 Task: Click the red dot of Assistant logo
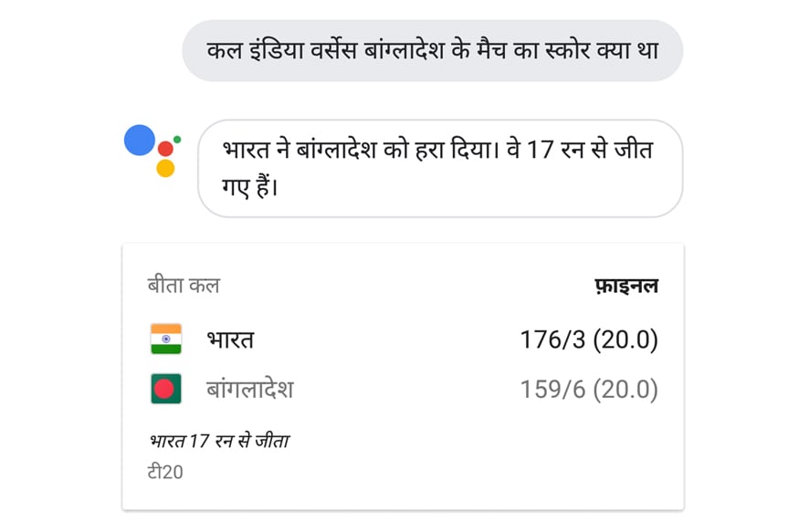coord(165,149)
